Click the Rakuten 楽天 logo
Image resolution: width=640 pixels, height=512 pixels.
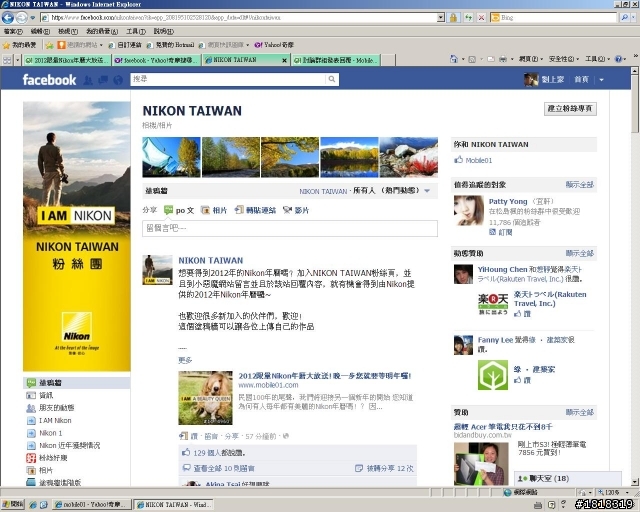493,304
